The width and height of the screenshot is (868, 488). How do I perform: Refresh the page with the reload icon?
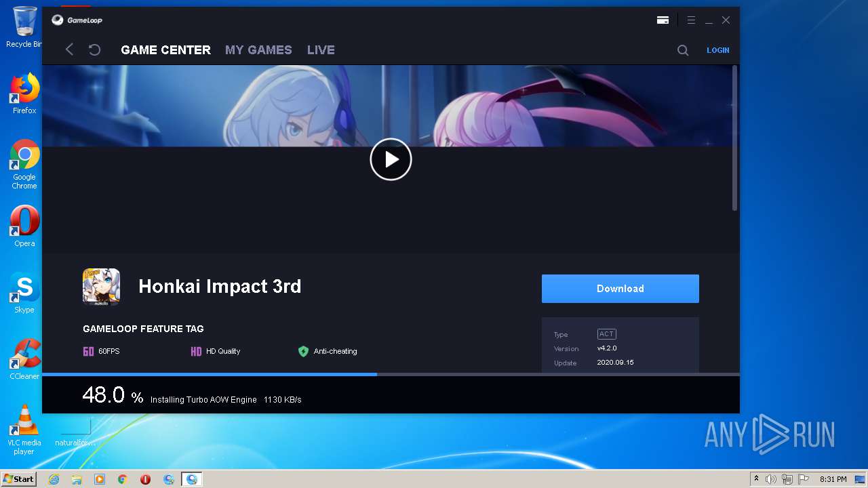point(95,49)
